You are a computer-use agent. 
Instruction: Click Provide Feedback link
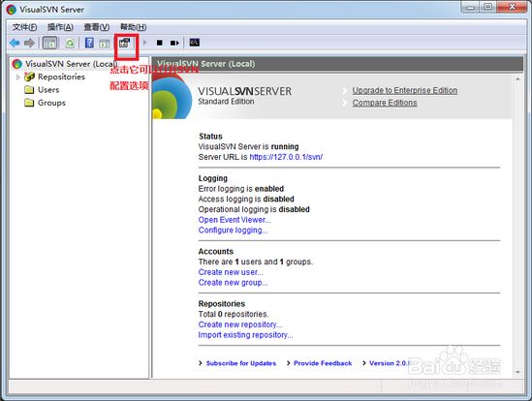tap(323, 363)
